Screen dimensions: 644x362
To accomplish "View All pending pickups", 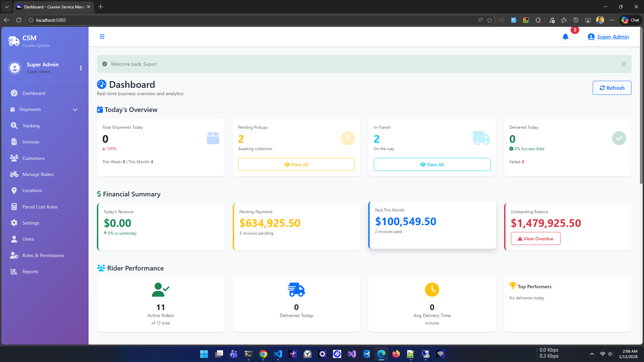I will point(296,164).
